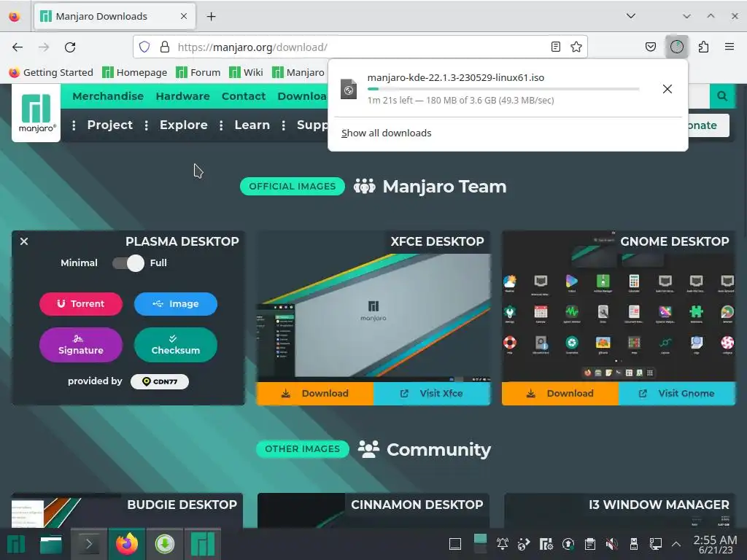The width and height of the screenshot is (747, 560).
Task: Expand the Project menu
Action: coord(110,125)
